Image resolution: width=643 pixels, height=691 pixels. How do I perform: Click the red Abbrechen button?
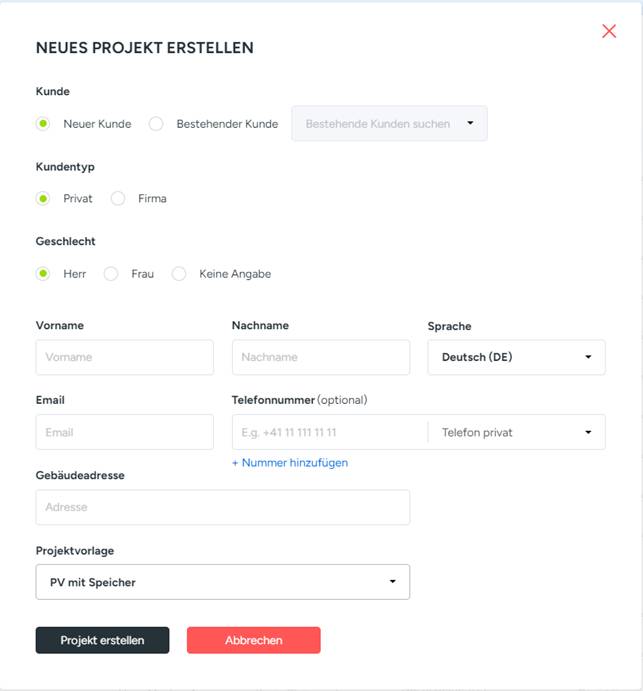pos(253,640)
